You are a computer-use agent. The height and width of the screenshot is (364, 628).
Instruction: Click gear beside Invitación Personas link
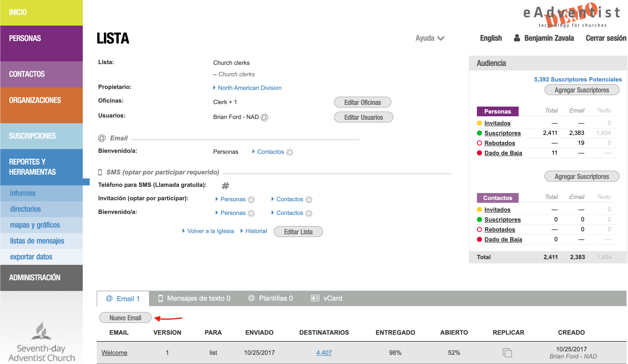coord(251,200)
